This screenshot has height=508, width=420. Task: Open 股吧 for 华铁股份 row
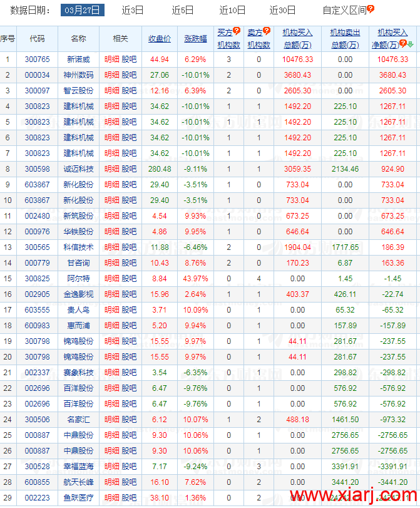[129, 232]
